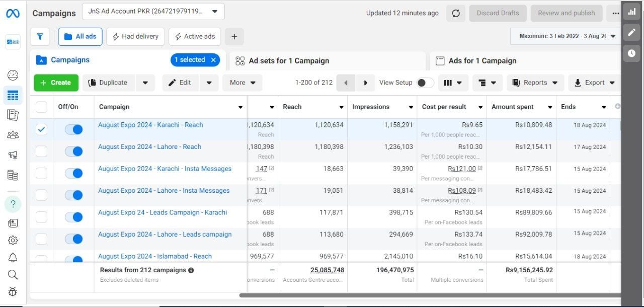The height and width of the screenshot is (307, 644).
Task: Add a column with the plus icon
Action: tap(617, 107)
